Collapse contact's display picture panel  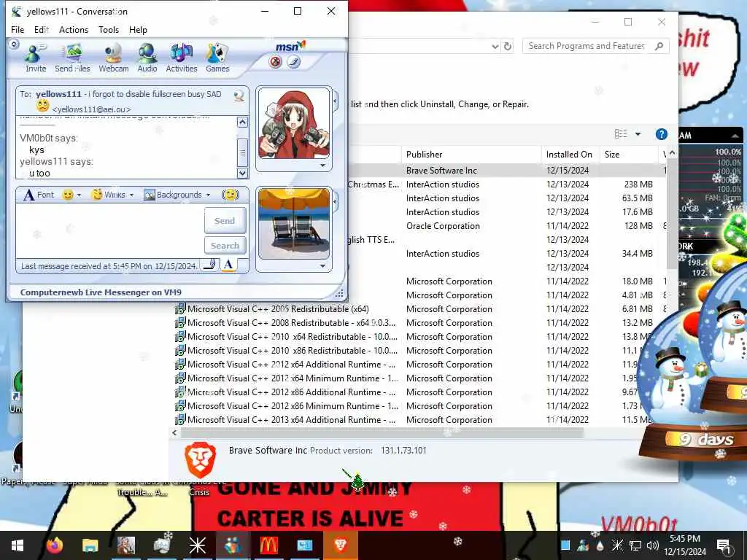(336, 101)
